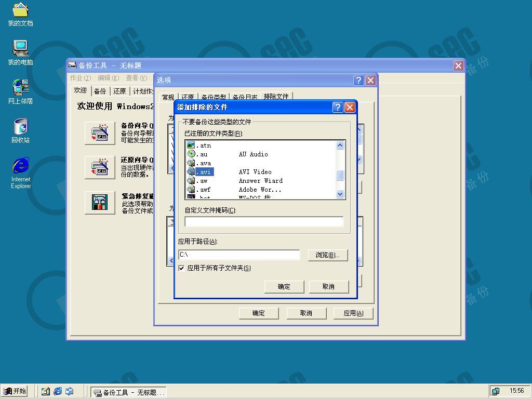The image size is (532, 399).
Task: Click the network tray icon
Action: 495,391
